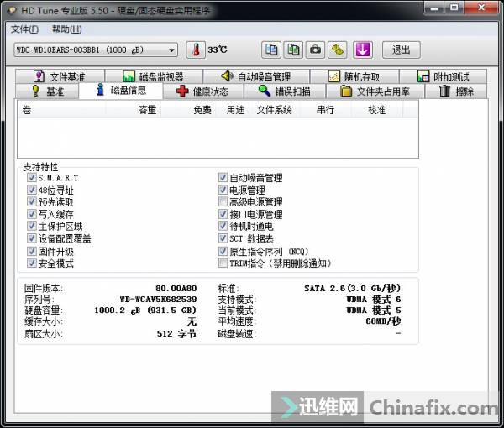Viewport: 504px width, 428px height.
Task: Click the 免费 column header
Action: point(189,110)
